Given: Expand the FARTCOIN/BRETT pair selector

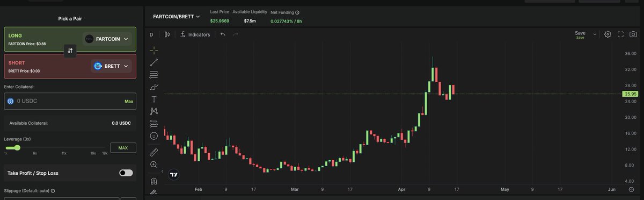Looking at the screenshot, I should (177, 17).
